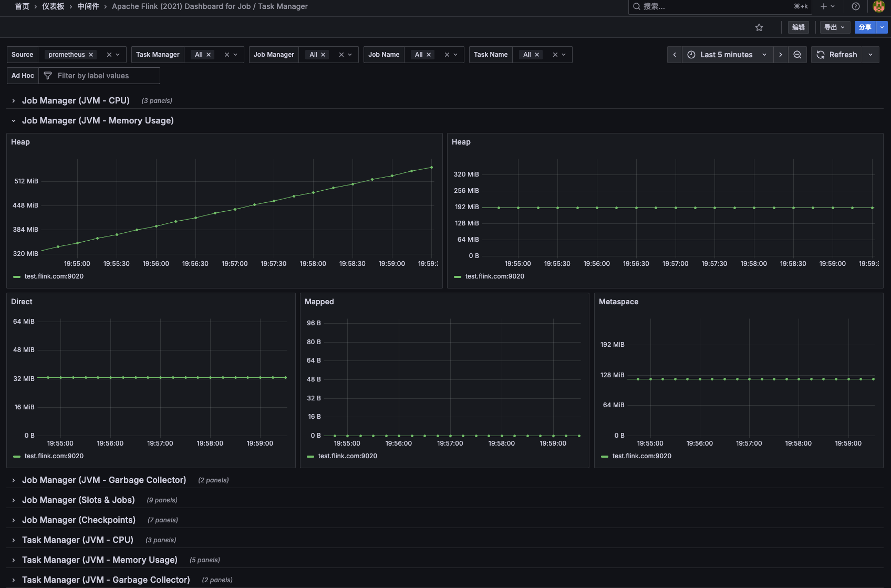Open the Mapped panel title menu
The height and width of the screenshot is (588, 891).
(x=319, y=302)
